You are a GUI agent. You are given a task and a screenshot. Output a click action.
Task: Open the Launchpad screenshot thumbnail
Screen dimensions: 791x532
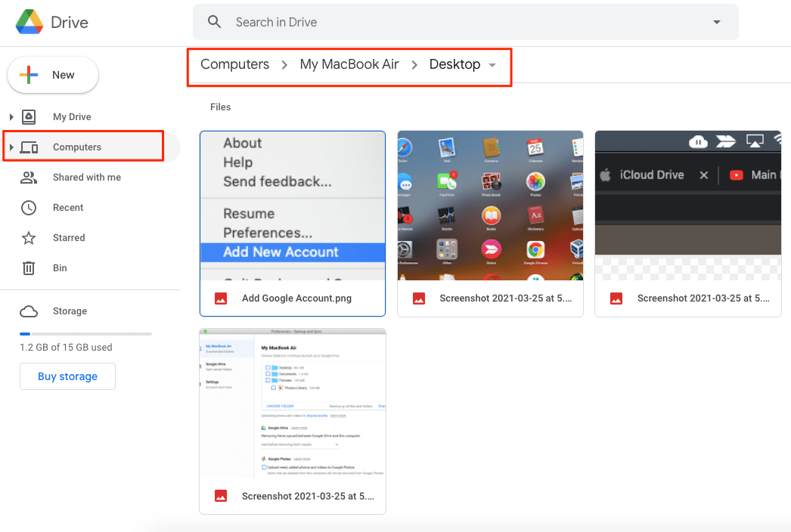490,206
